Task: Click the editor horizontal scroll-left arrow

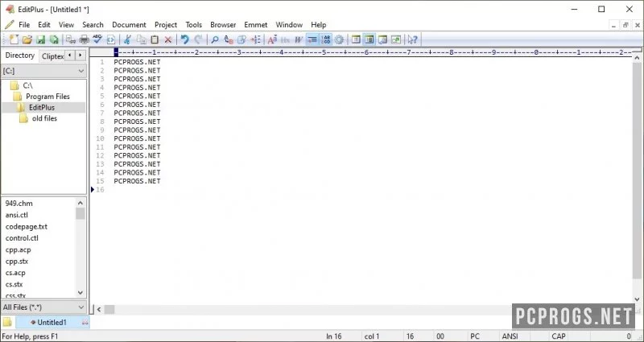Action: click(x=99, y=309)
